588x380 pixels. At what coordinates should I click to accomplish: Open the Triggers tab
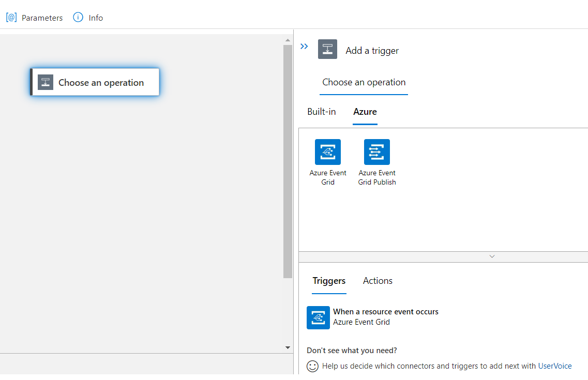tap(329, 281)
